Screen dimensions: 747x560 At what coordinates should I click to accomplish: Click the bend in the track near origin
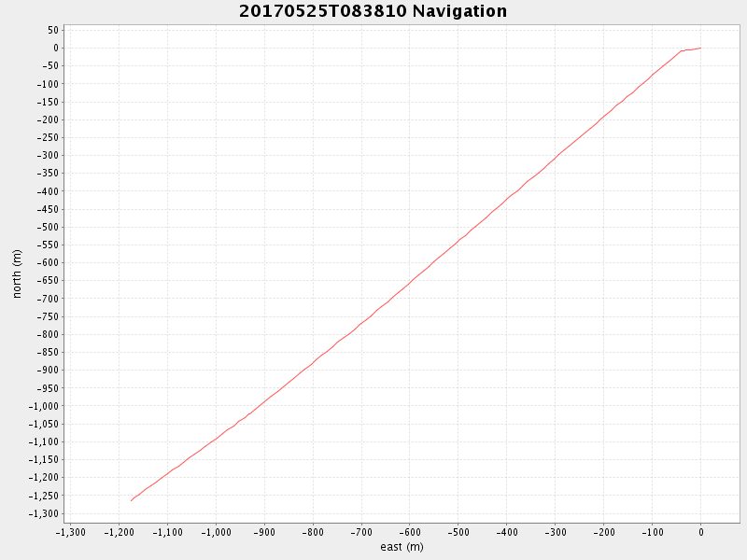681,51
